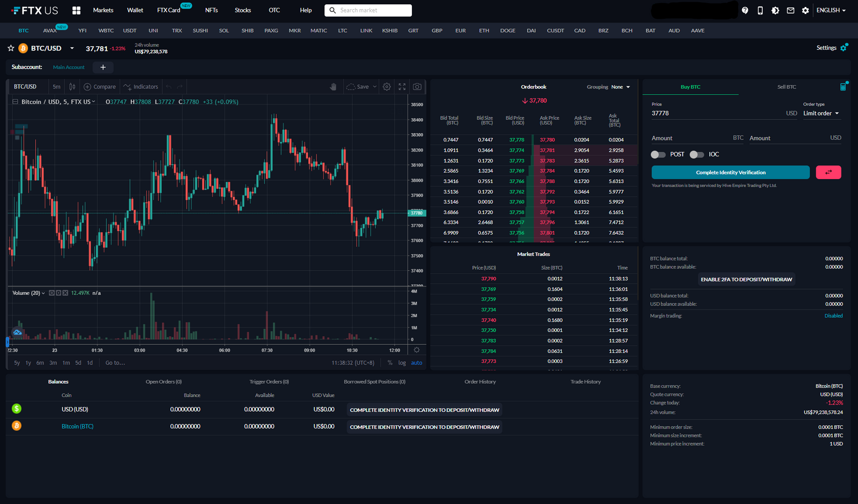Open the calculator icon in order panel
858x504 pixels.
(x=843, y=86)
